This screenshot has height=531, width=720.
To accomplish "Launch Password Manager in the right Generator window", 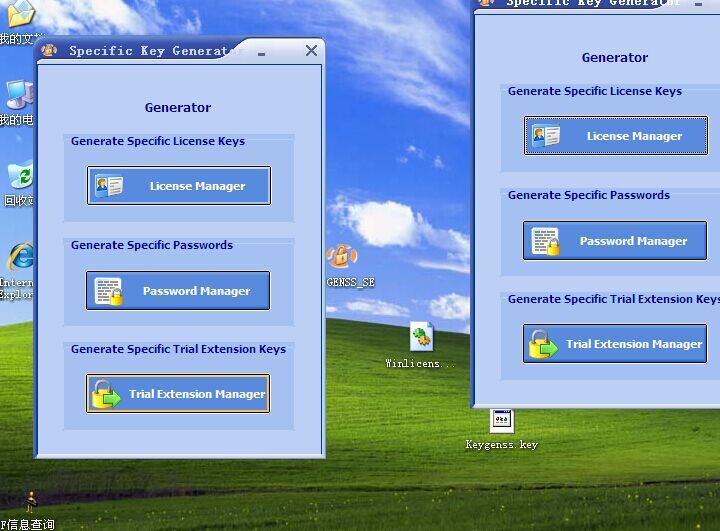I will [x=615, y=240].
